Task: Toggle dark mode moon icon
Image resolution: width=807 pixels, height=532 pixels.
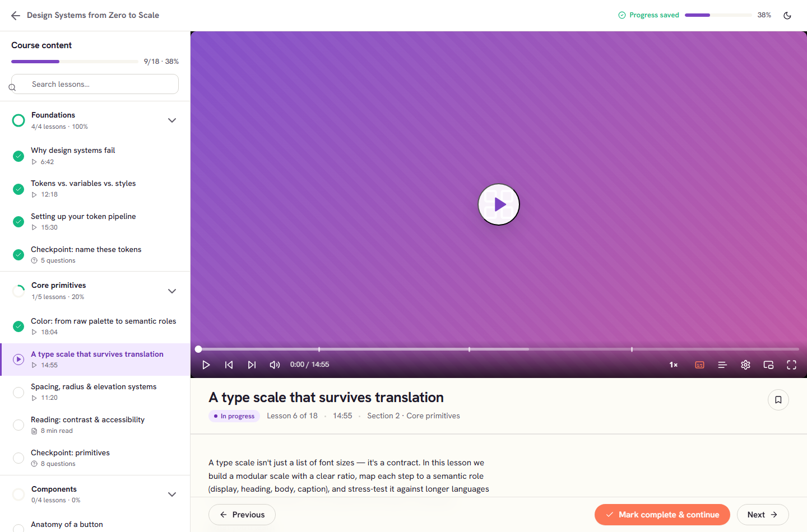Action: coord(787,16)
